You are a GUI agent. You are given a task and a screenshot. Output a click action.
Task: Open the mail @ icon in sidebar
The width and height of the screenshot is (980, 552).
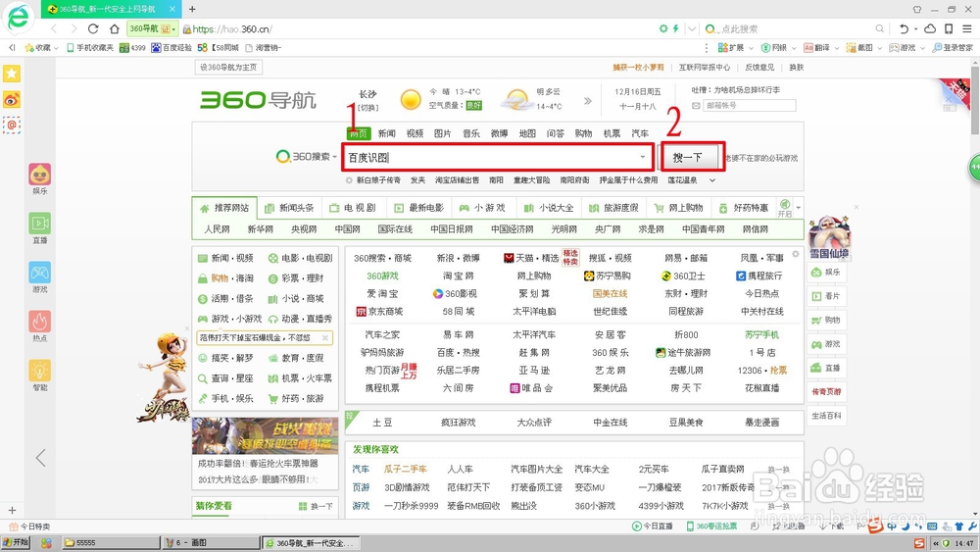point(11,125)
